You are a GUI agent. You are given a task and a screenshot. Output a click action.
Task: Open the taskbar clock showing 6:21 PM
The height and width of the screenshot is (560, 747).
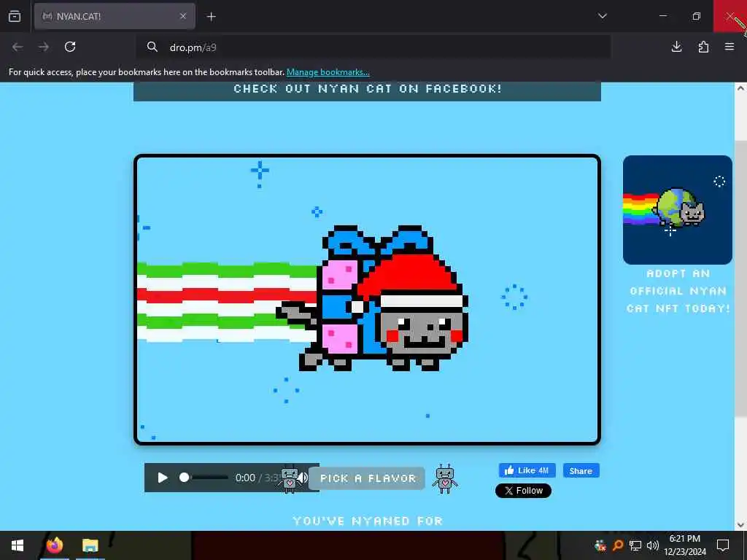tap(685, 545)
